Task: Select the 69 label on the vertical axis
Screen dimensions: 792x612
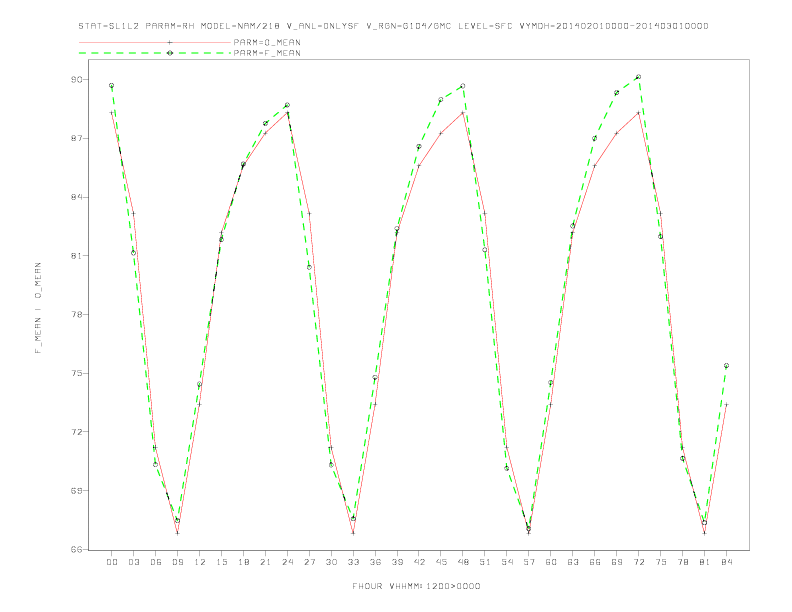Action: [77, 490]
